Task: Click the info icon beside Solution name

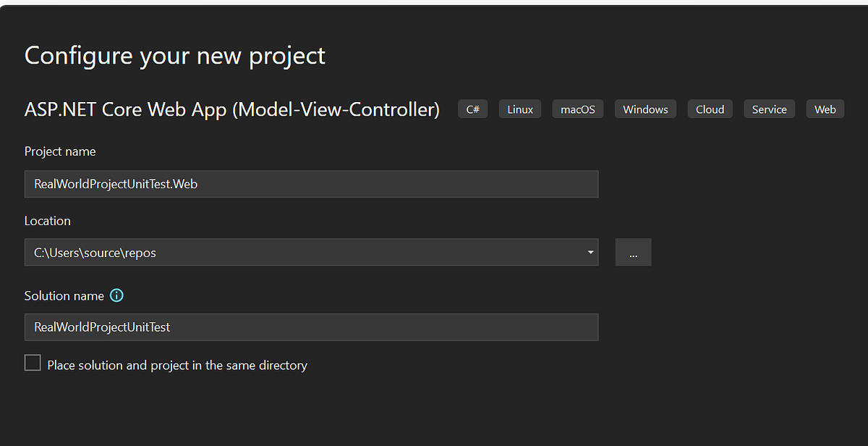Action: point(116,295)
